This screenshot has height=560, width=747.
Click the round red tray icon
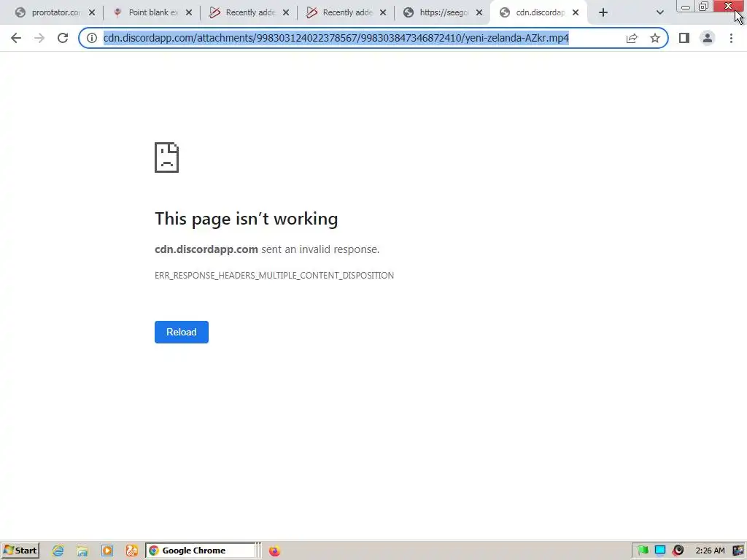678,551
